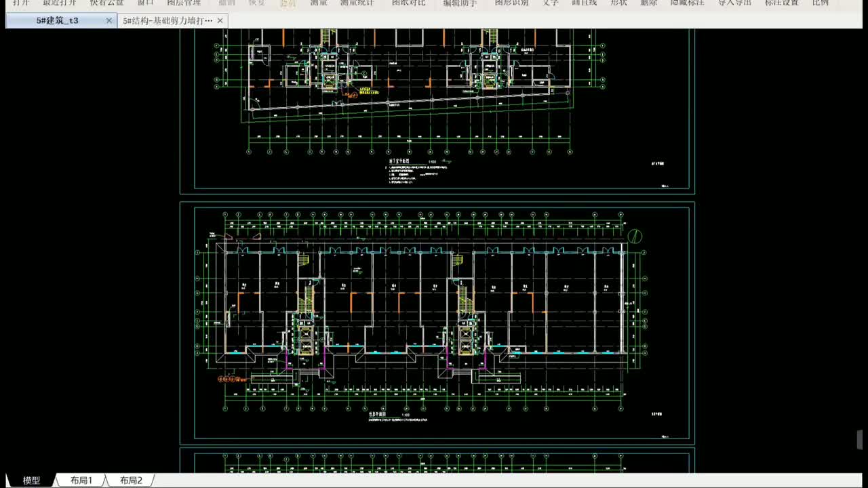The width and height of the screenshot is (868, 488).
Task: Switch to the 布局1 layout tab
Action: pyautogui.click(x=81, y=481)
